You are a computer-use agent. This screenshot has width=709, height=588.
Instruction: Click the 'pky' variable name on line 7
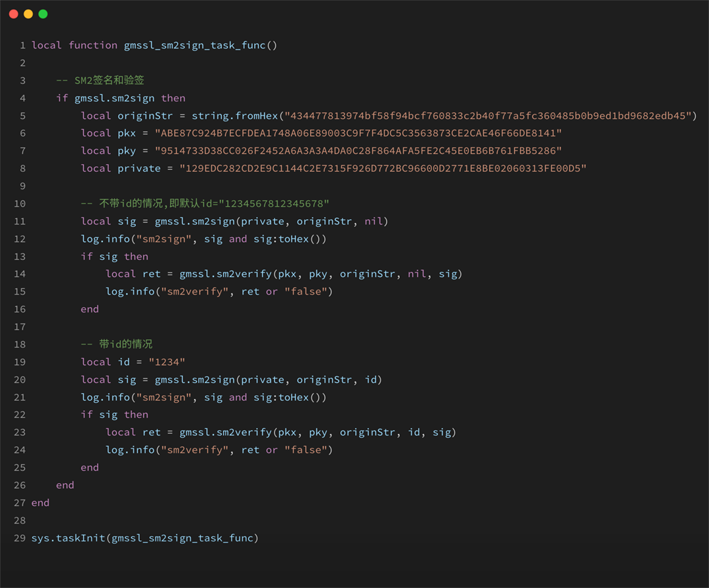click(x=127, y=151)
